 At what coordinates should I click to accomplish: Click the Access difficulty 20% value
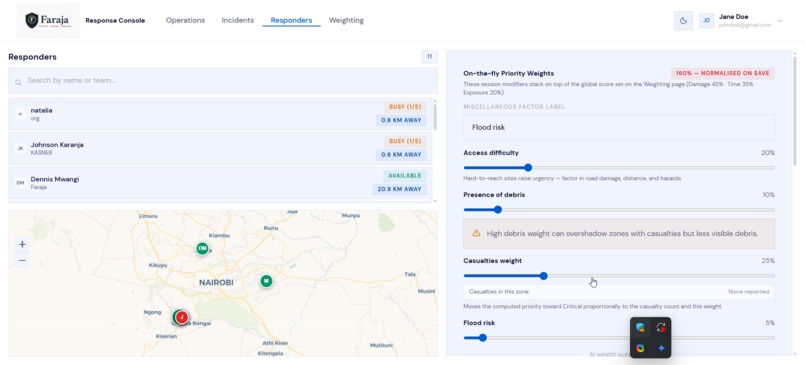[x=768, y=153]
